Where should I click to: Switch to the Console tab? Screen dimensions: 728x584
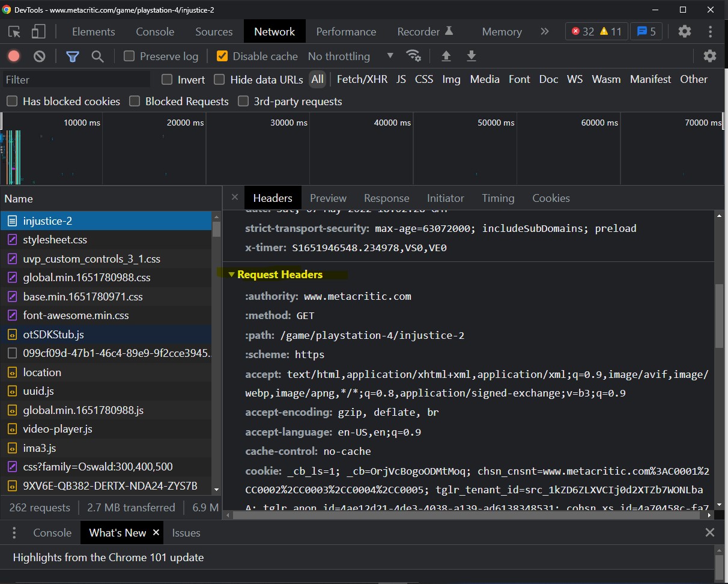tap(155, 31)
